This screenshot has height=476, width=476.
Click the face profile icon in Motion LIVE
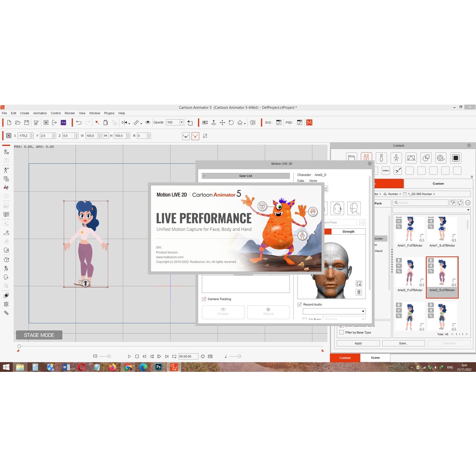pos(337,209)
